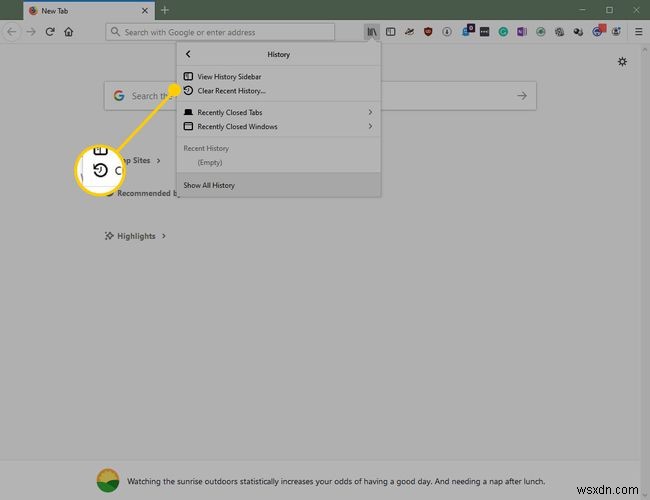Click the blue extension icon with badge

click(468, 30)
